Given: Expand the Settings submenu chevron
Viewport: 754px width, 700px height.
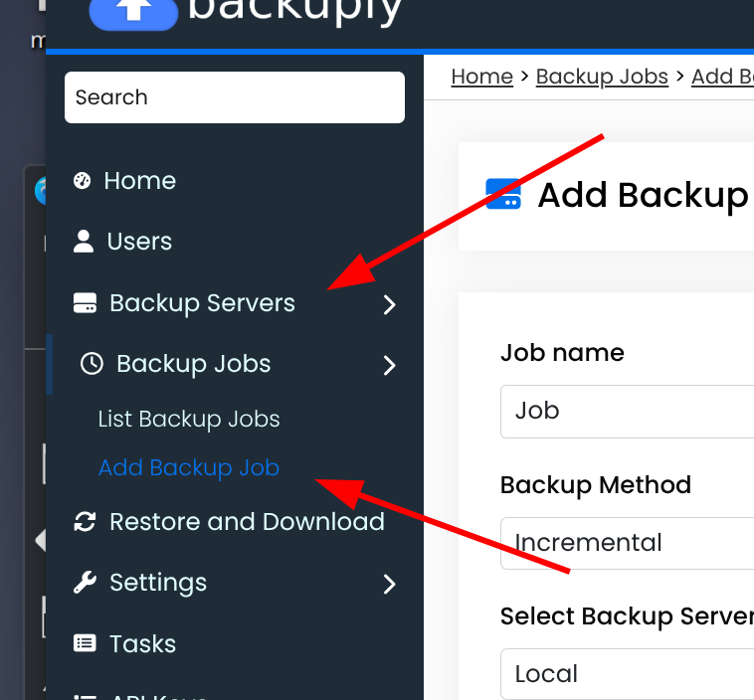Looking at the screenshot, I should [389, 584].
